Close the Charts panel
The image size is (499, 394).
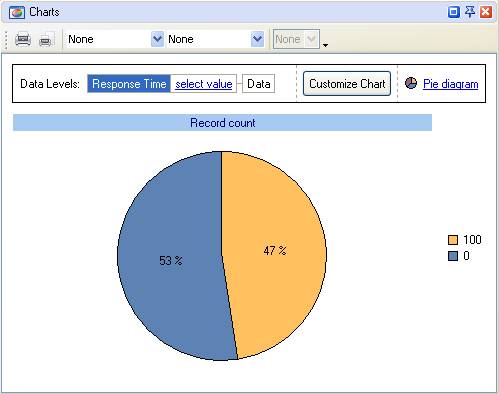tap(486, 12)
